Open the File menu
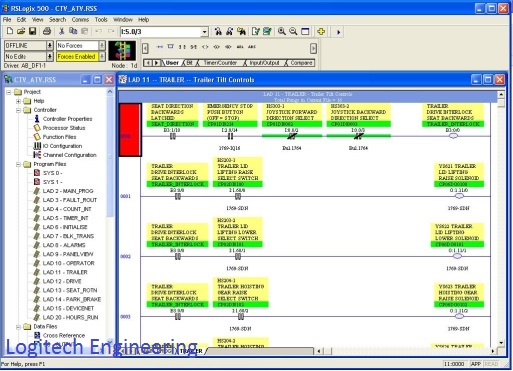This screenshot has height=371, width=513. [x=7, y=20]
